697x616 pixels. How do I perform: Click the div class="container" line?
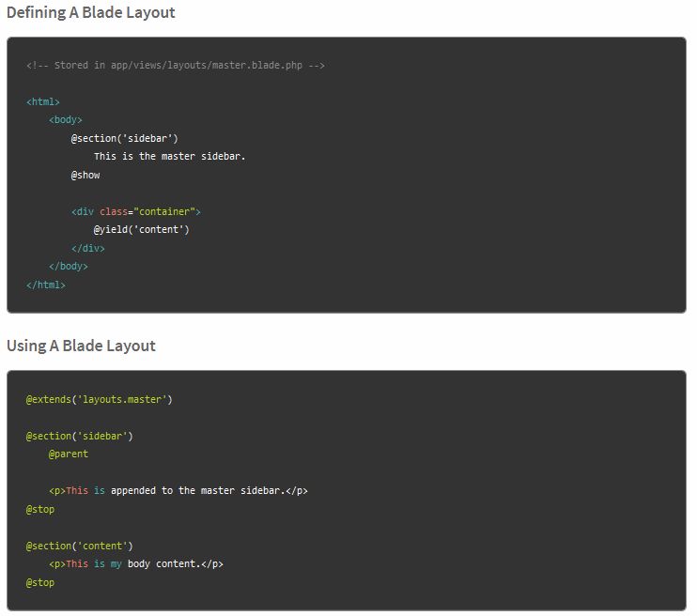click(136, 211)
